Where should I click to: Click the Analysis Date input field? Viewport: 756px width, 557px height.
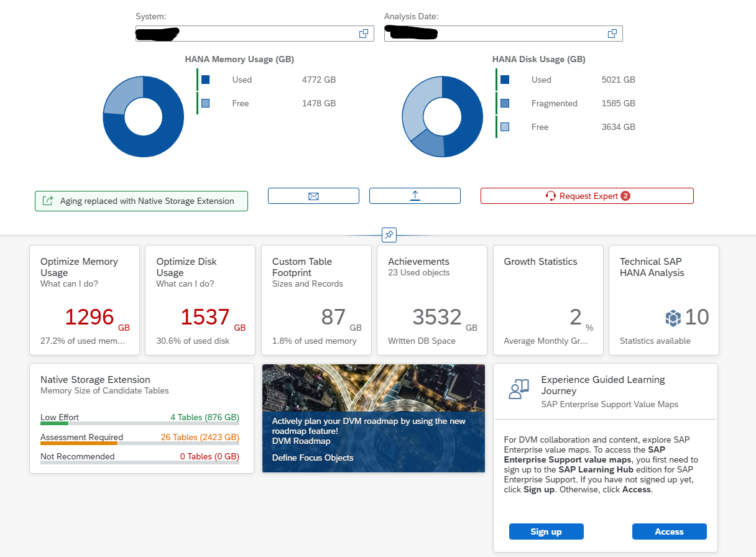(x=504, y=34)
